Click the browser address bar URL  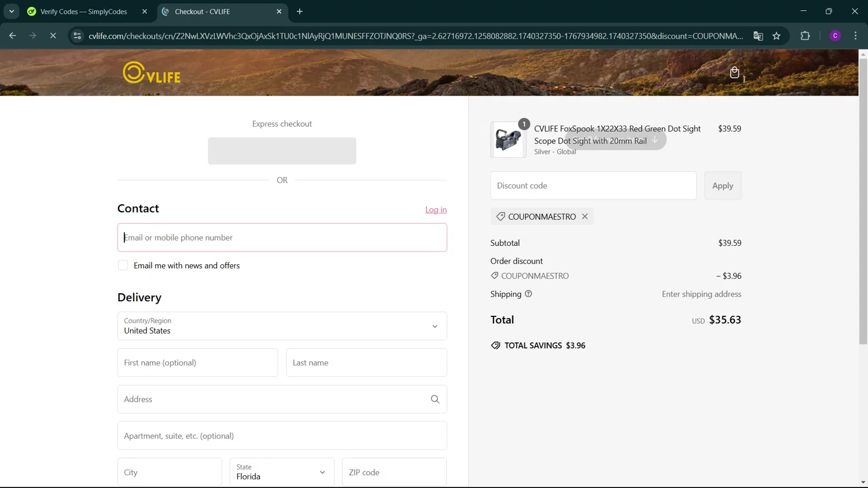pyautogui.click(x=415, y=36)
